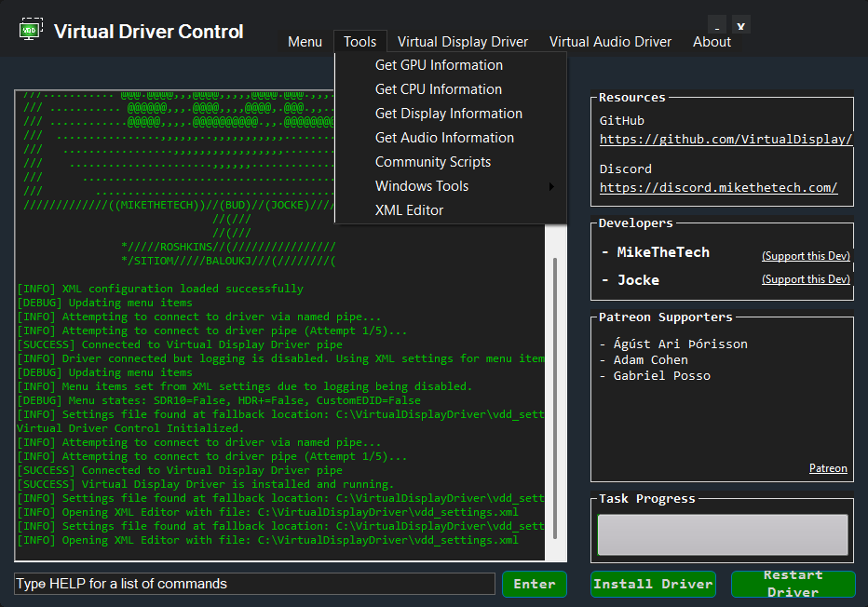This screenshot has width=868, height=607.
Task: Select supporter Gabriel Posso
Action: tap(661, 376)
